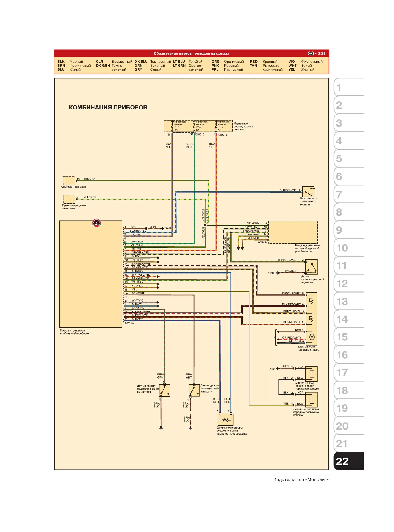The height and width of the screenshot is (532, 394).
Task: Click the outside air temperature sensor symbol
Action: pos(226,419)
